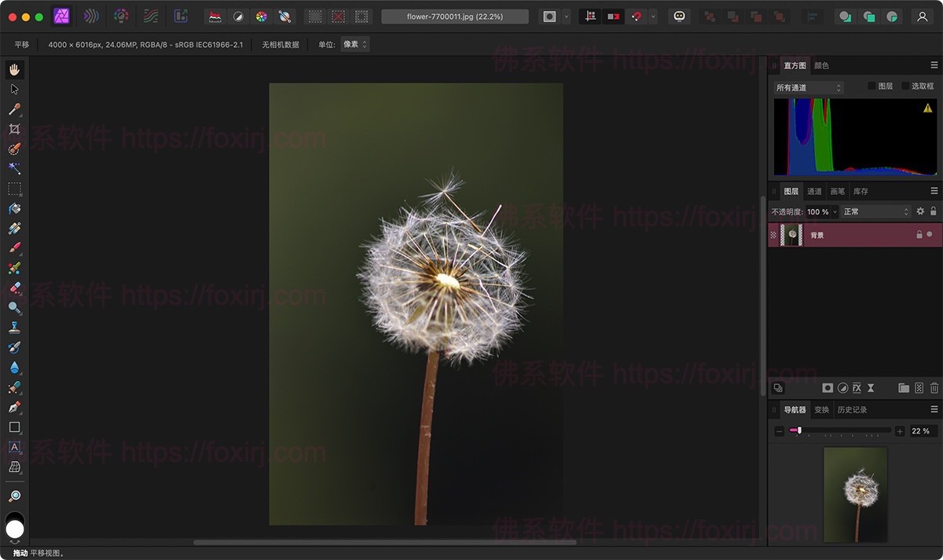Open the 正常 blend mode dropdown

tap(875, 211)
